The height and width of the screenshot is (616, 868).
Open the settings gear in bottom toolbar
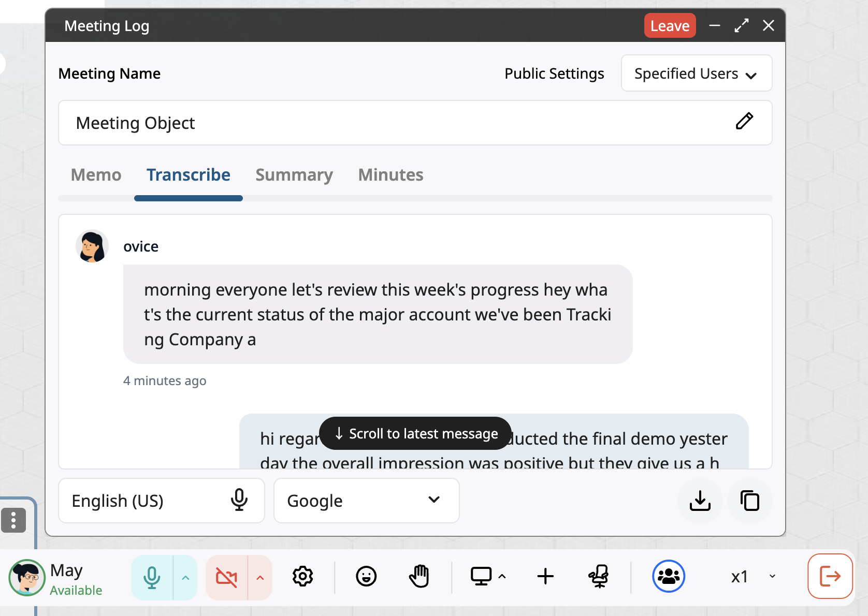tap(303, 576)
